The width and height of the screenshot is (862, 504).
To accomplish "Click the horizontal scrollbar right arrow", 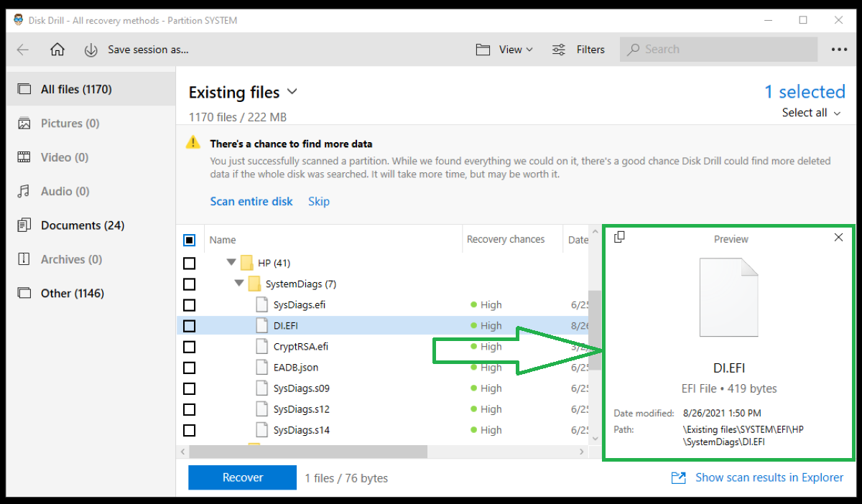I will coord(583,452).
